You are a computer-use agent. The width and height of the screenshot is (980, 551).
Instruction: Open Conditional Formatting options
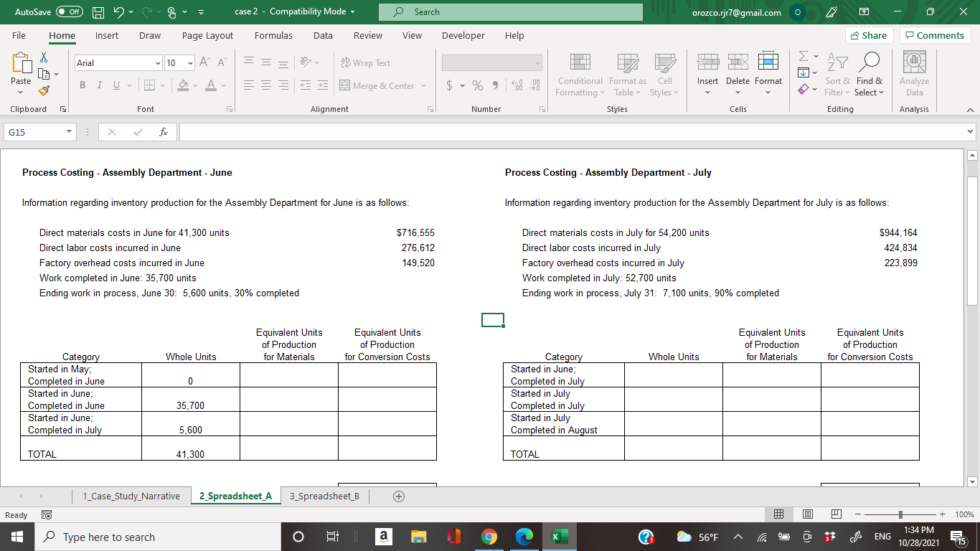[580, 75]
